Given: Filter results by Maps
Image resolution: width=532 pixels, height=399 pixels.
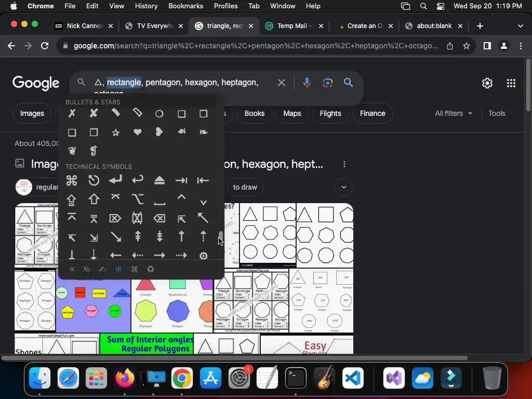Looking at the screenshot, I should tap(292, 113).
